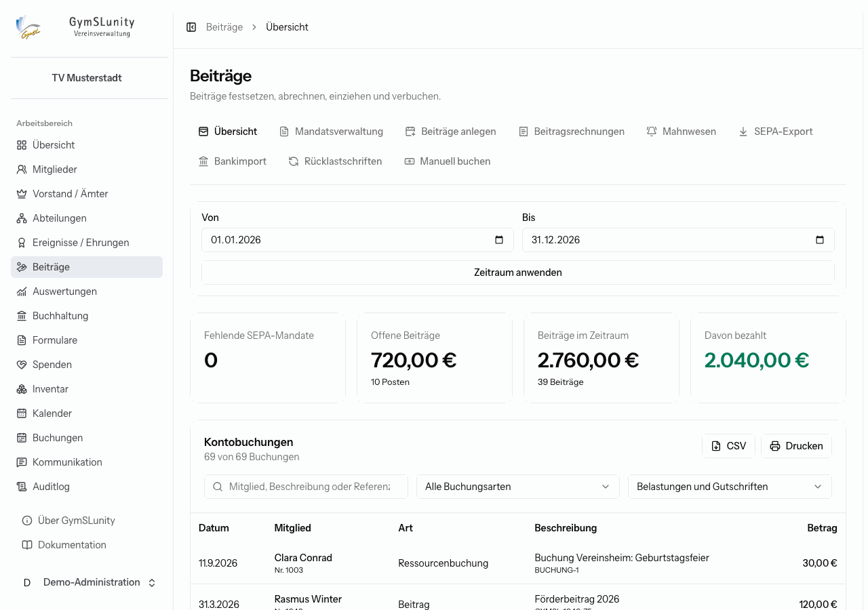868x610 pixels.
Task: Click the Ereignisse / Ehrungen award icon
Action: [x=22, y=243]
